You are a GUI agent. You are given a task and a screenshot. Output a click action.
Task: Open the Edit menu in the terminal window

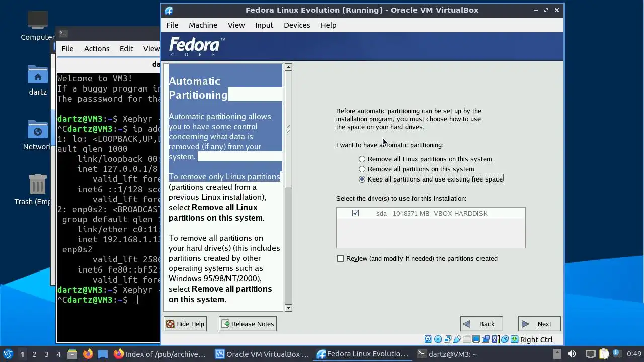126,48
